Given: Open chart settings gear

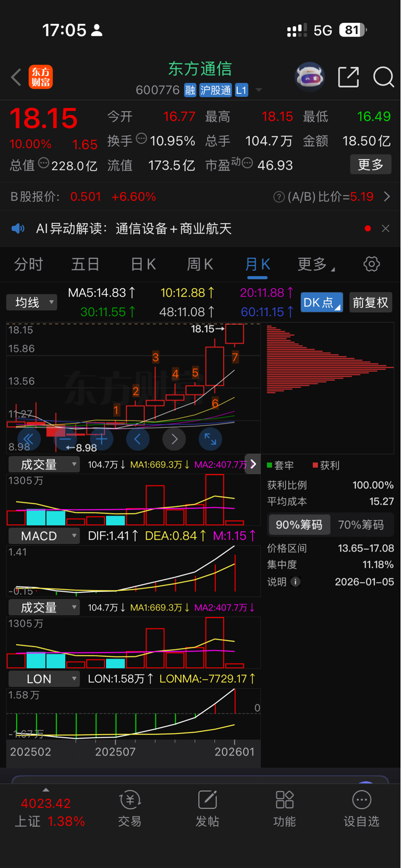Looking at the screenshot, I should coord(371,264).
